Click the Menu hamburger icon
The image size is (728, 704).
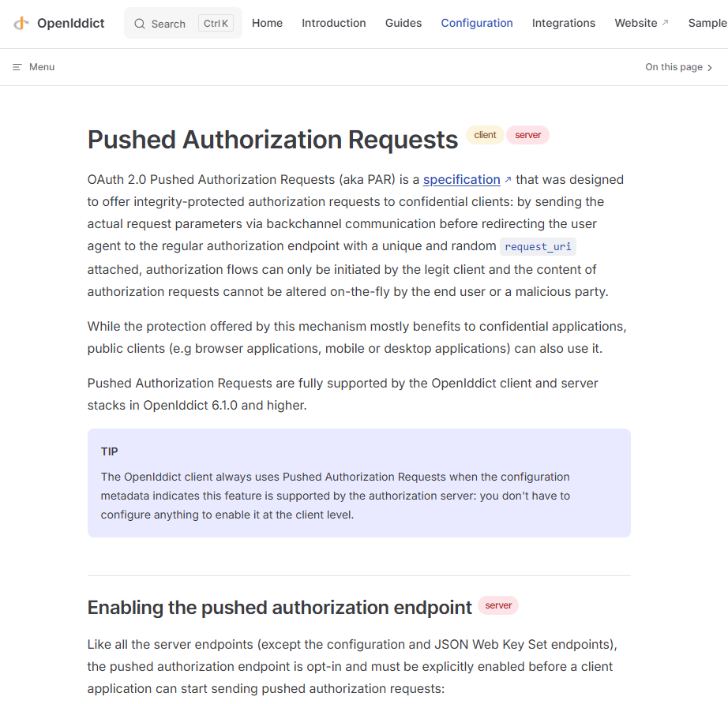point(17,67)
